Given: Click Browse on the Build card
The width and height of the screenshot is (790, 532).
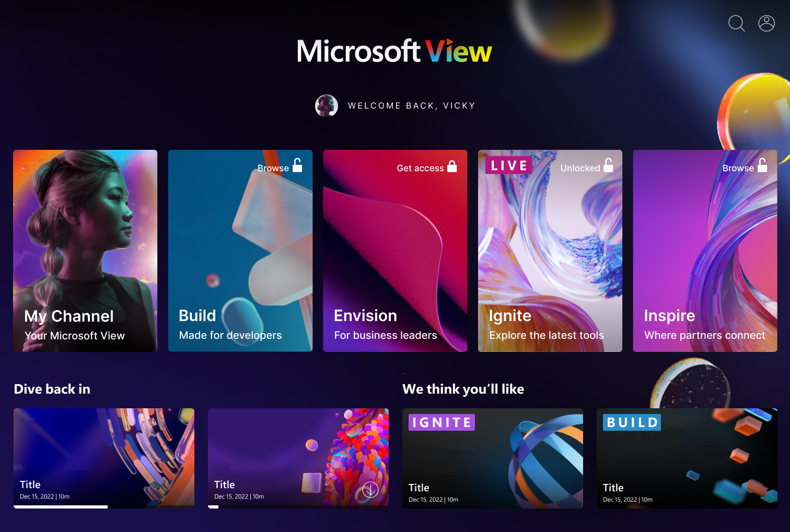Looking at the screenshot, I should [273, 168].
